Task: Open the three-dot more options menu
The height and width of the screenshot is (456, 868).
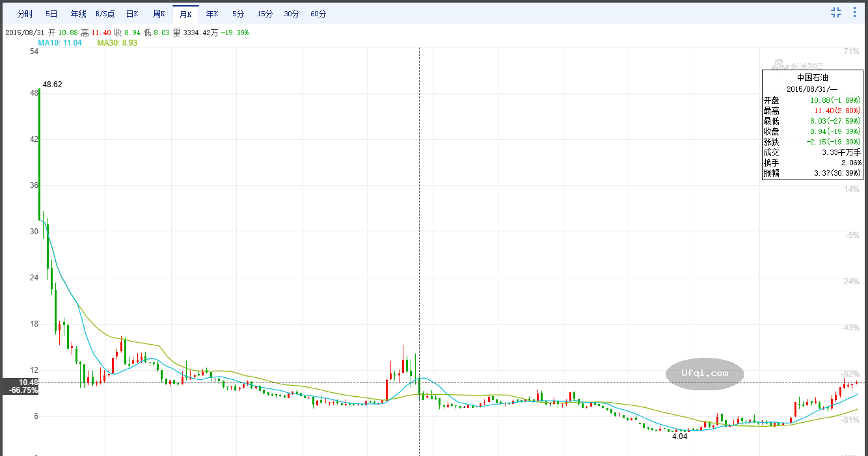Action: (x=855, y=12)
